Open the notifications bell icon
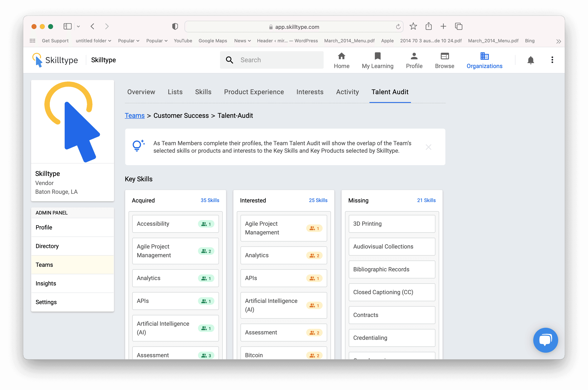The height and width of the screenshot is (390, 588). point(530,60)
